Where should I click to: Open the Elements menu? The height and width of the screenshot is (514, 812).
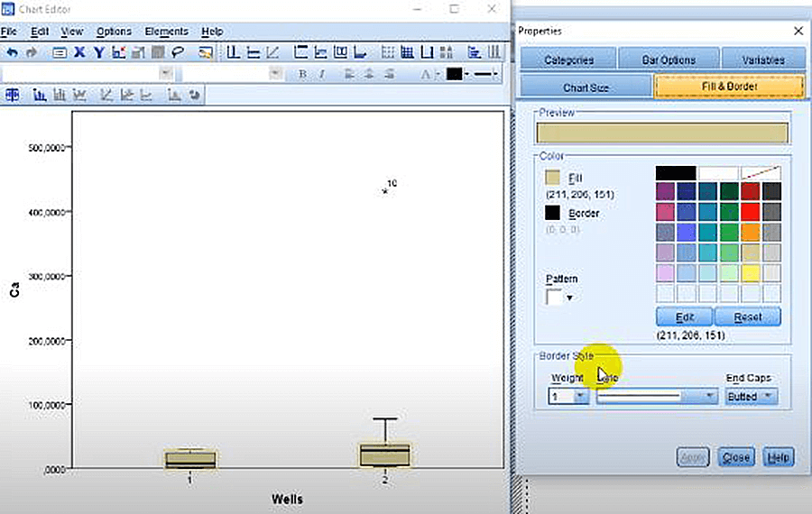tap(167, 32)
